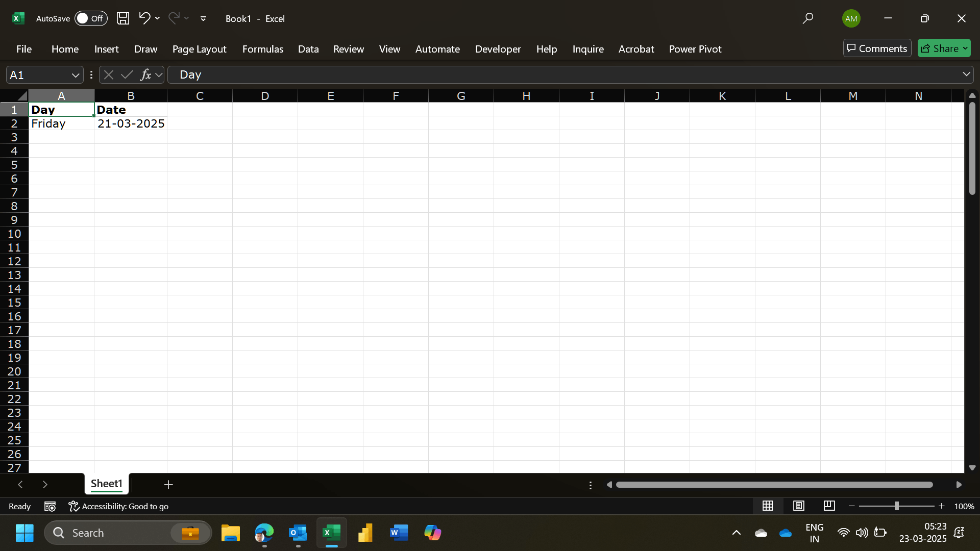
Task: Add a new sheet with plus icon
Action: (168, 484)
